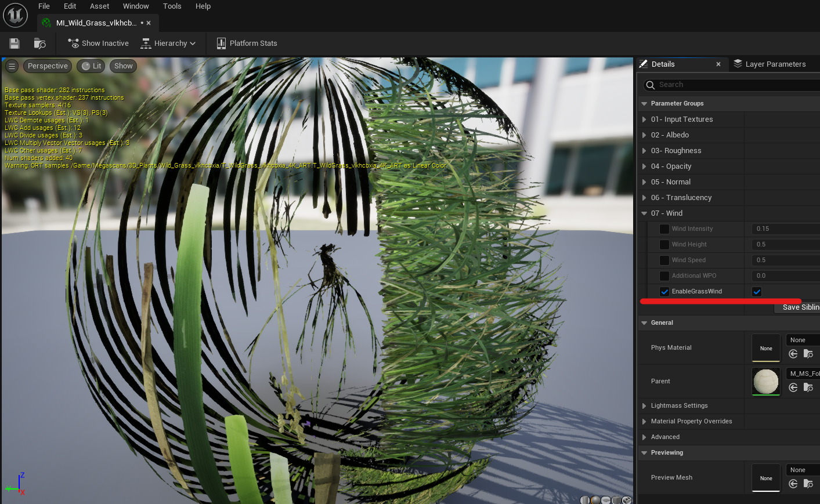Expand the 01 - Input Textures group
Screen dimensions: 820x504
pyautogui.click(x=644, y=119)
